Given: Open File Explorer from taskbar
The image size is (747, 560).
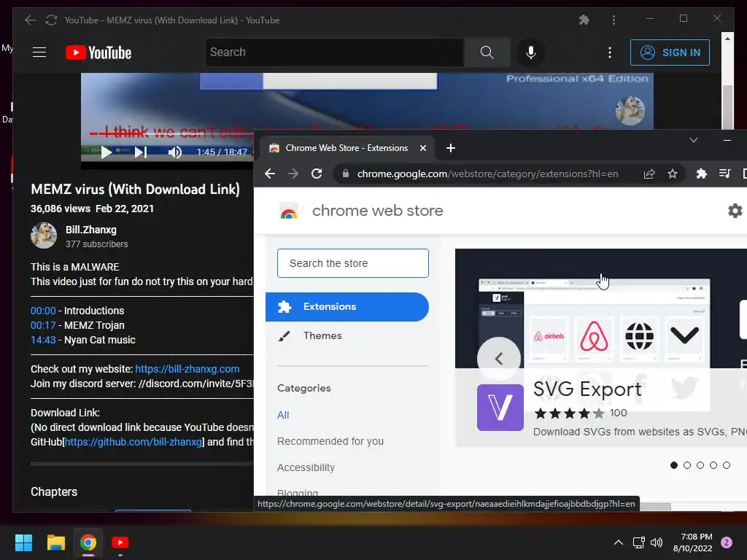Looking at the screenshot, I should coord(55,542).
